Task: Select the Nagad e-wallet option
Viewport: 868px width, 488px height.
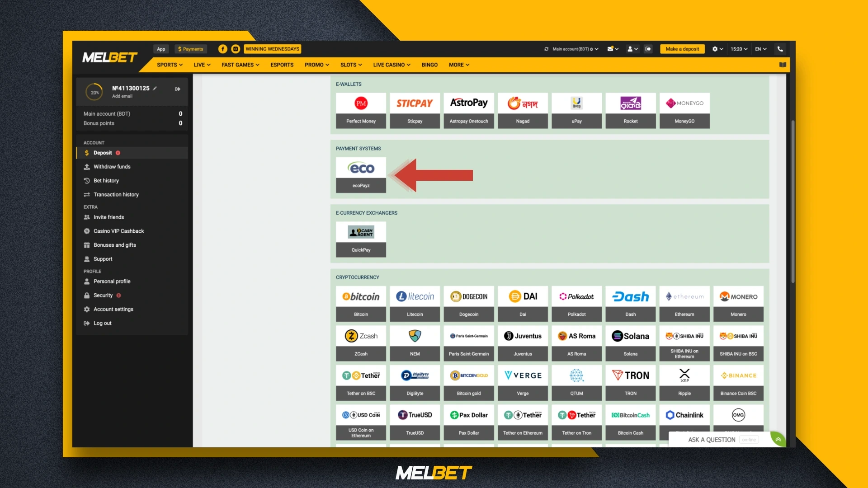Action: point(523,110)
